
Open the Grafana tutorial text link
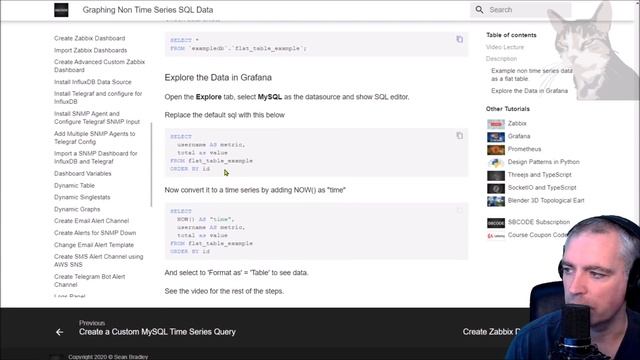tap(519, 136)
